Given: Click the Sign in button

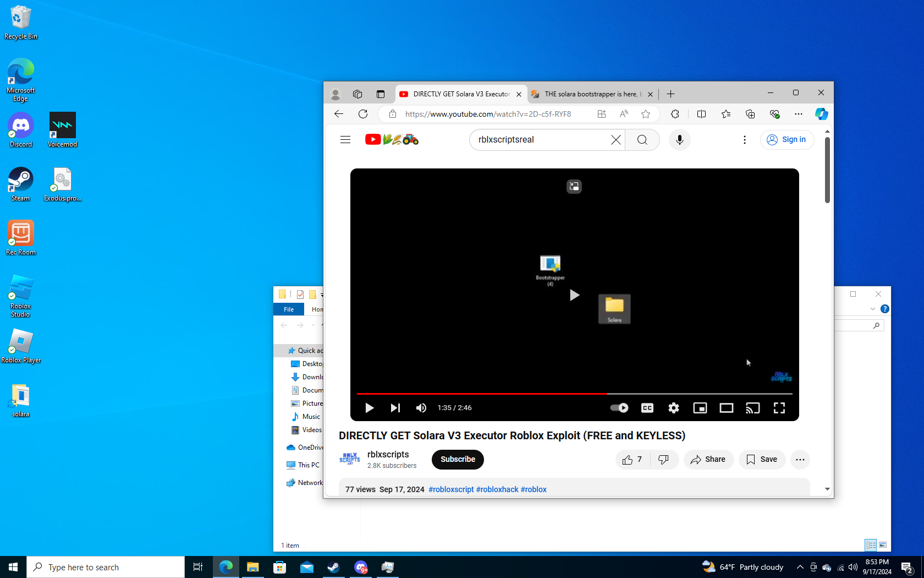Looking at the screenshot, I should click(x=787, y=140).
